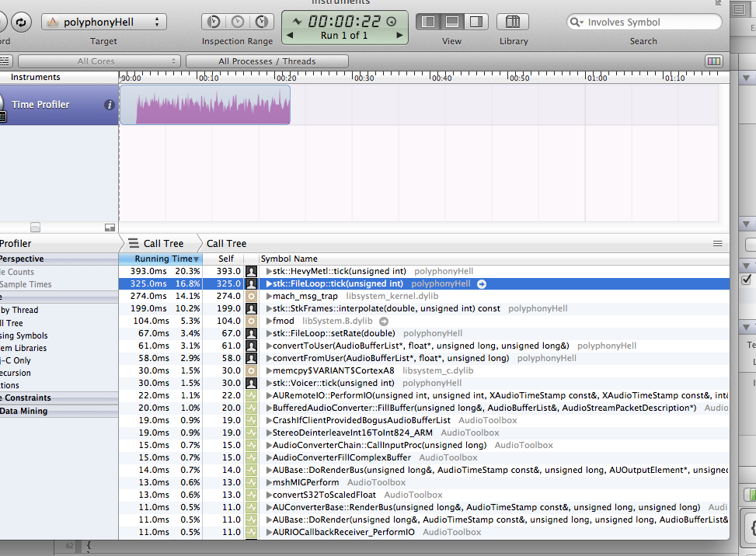Click the All Processes / Threads button
Screen dimensions: 756x556
(267, 61)
